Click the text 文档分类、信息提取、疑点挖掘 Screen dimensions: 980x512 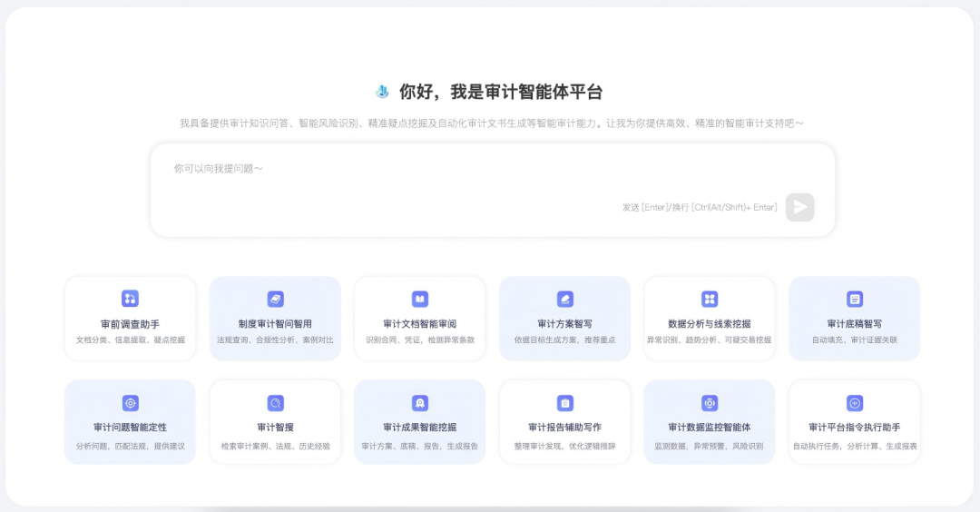[x=130, y=340]
